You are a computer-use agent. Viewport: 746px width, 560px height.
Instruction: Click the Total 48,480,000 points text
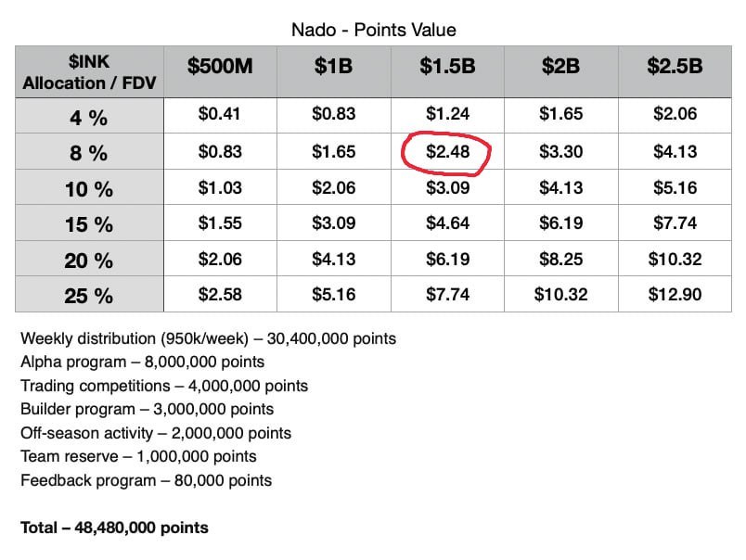(x=114, y=528)
